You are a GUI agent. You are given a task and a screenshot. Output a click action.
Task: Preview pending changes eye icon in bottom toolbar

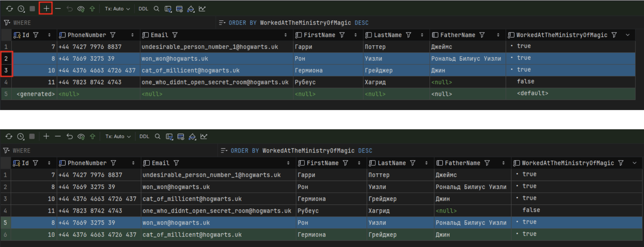(81, 137)
